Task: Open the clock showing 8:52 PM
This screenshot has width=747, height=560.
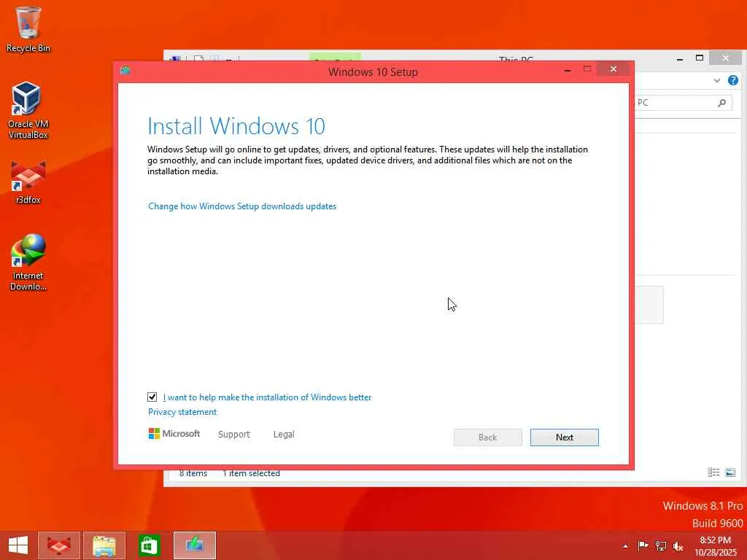Action: click(x=715, y=546)
